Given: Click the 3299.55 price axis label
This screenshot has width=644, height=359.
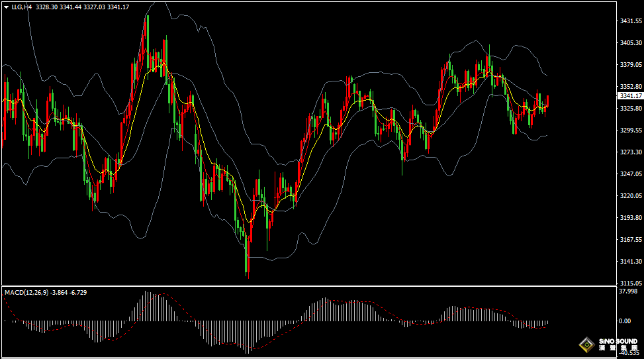Looking at the screenshot, I should (629, 130).
